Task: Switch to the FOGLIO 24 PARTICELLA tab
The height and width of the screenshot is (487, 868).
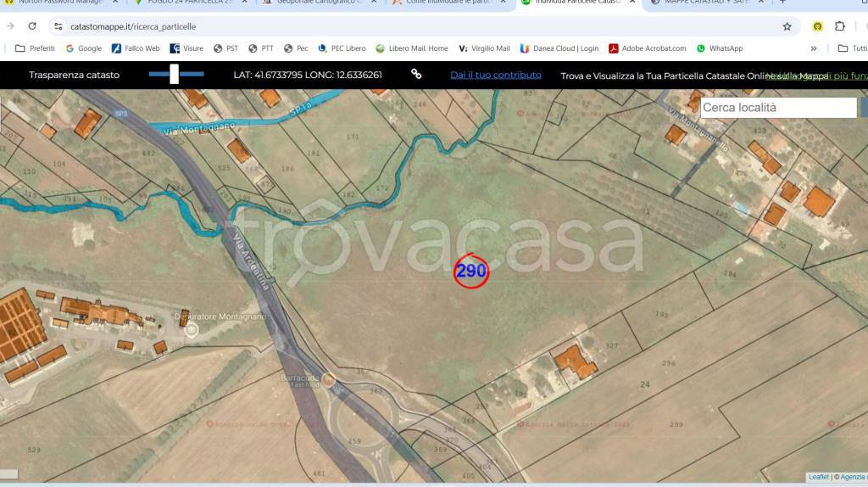Action: [183, 3]
